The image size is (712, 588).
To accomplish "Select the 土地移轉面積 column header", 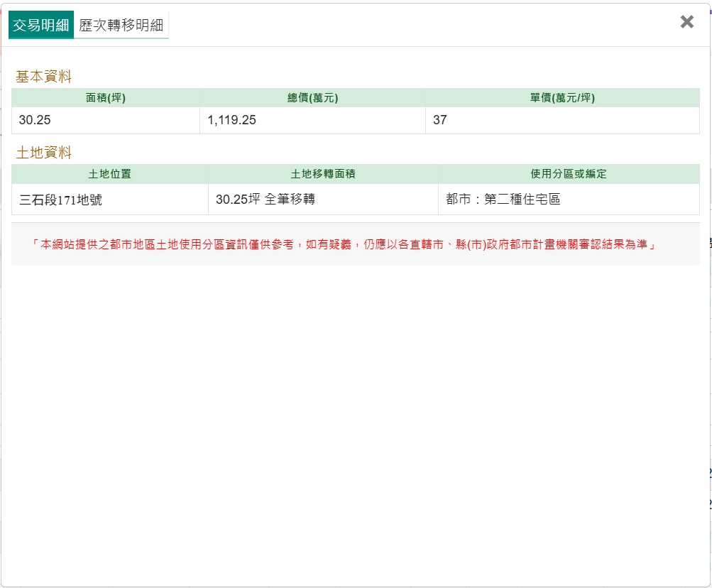I will pyautogui.click(x=323, y=174).
